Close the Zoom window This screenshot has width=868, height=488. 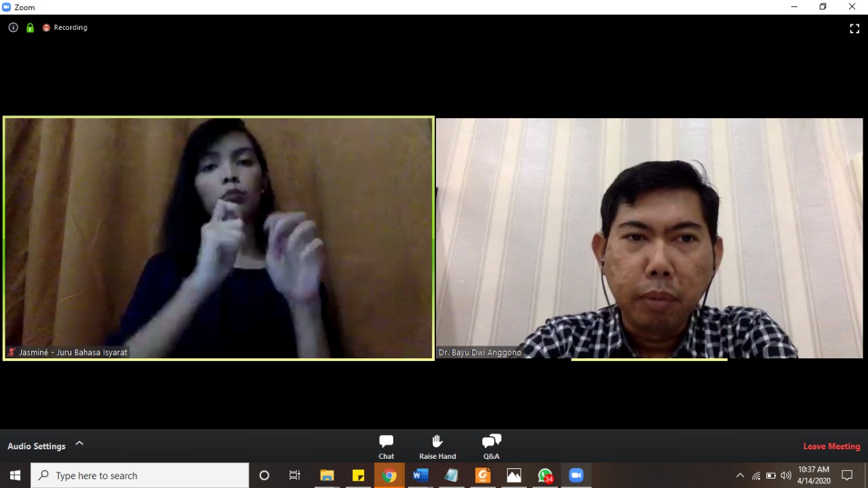[852, 7]
